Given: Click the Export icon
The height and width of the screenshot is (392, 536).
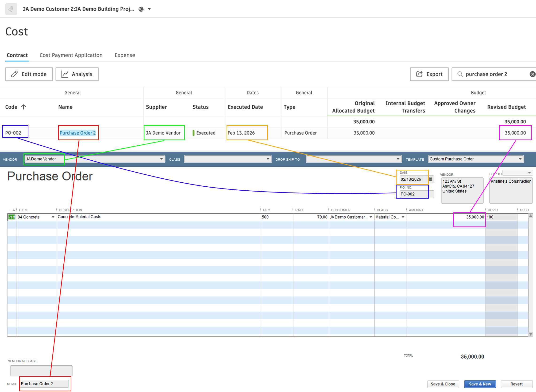Looking at the screenshot, I should [x=420, y=74].
